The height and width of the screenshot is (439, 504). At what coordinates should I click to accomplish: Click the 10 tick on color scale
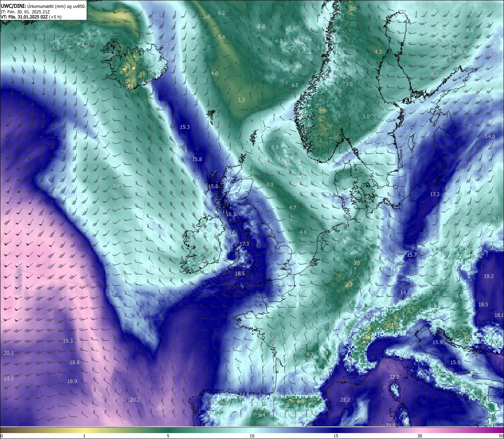point(252,436)
